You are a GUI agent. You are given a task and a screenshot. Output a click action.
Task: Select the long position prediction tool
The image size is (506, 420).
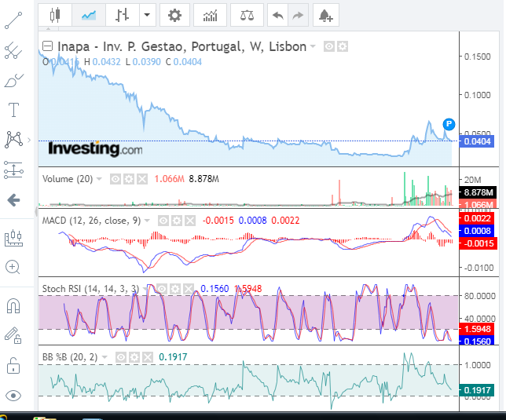point(13,170)
